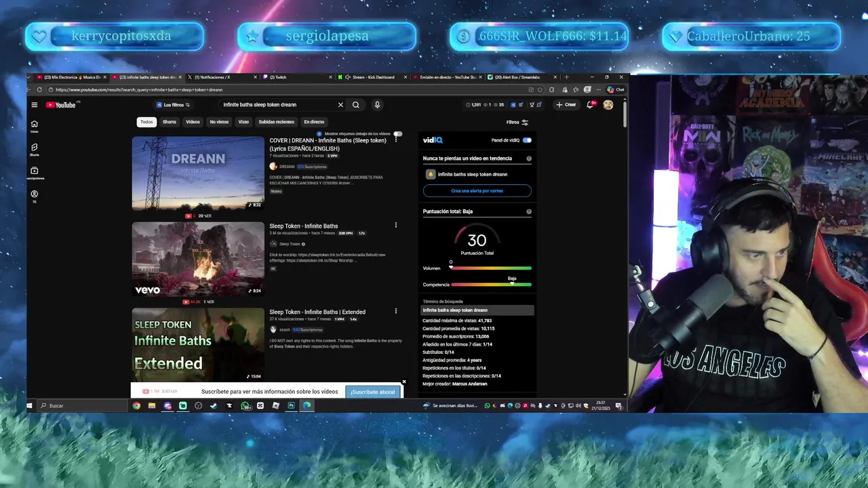
Task: Click the Volumen score bar
Action: click(x=490, y=268)
